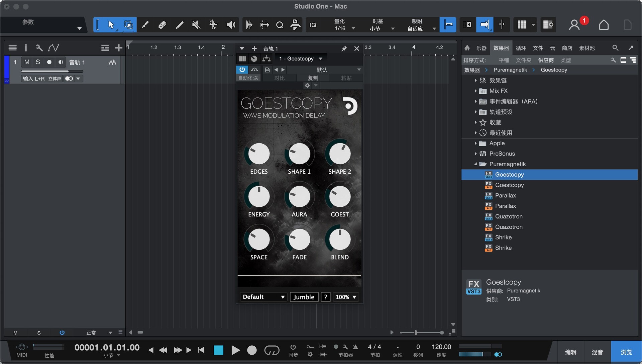The width and height of the screenshot is (642, 364).
Task: Show automation curve icon in track header
Action: tap(53, 48)
